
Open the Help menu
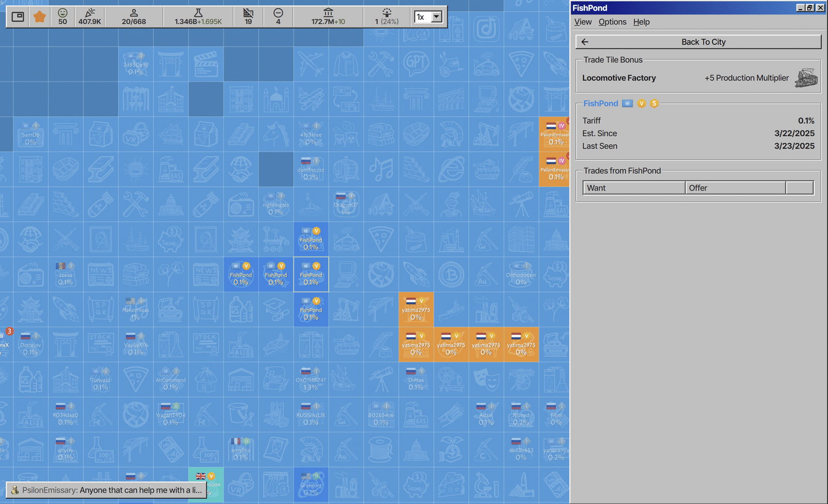[641, 22]
